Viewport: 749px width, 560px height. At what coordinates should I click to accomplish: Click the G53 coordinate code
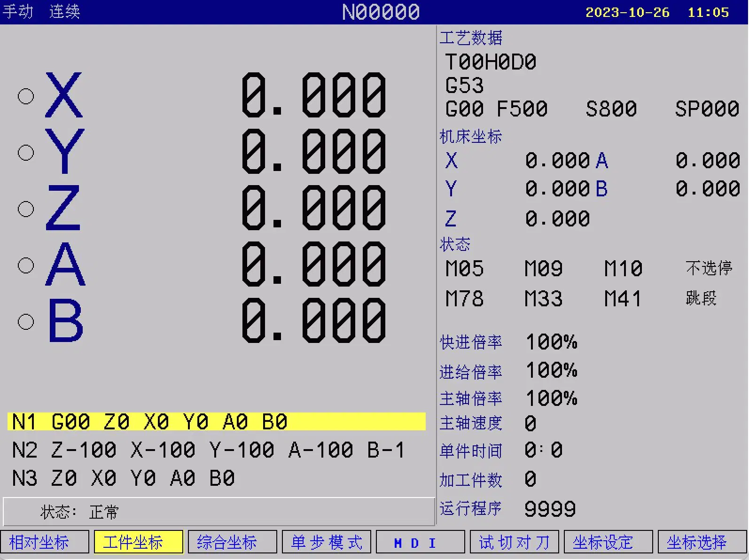click(x=464, y=86)
